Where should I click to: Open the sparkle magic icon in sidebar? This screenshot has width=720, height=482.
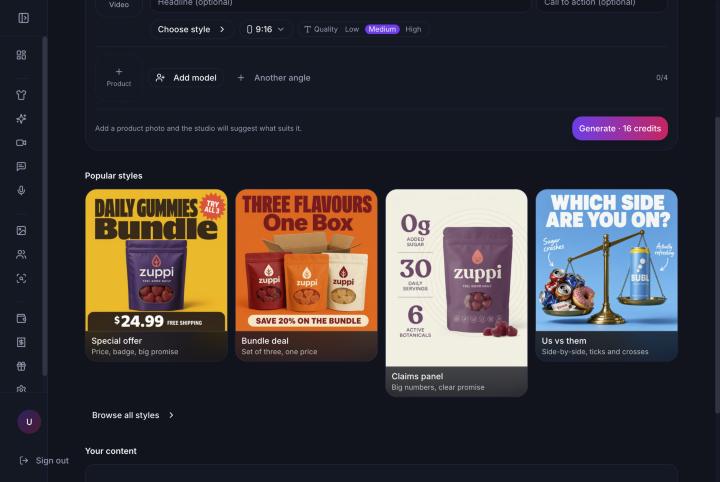pos(21,119)
